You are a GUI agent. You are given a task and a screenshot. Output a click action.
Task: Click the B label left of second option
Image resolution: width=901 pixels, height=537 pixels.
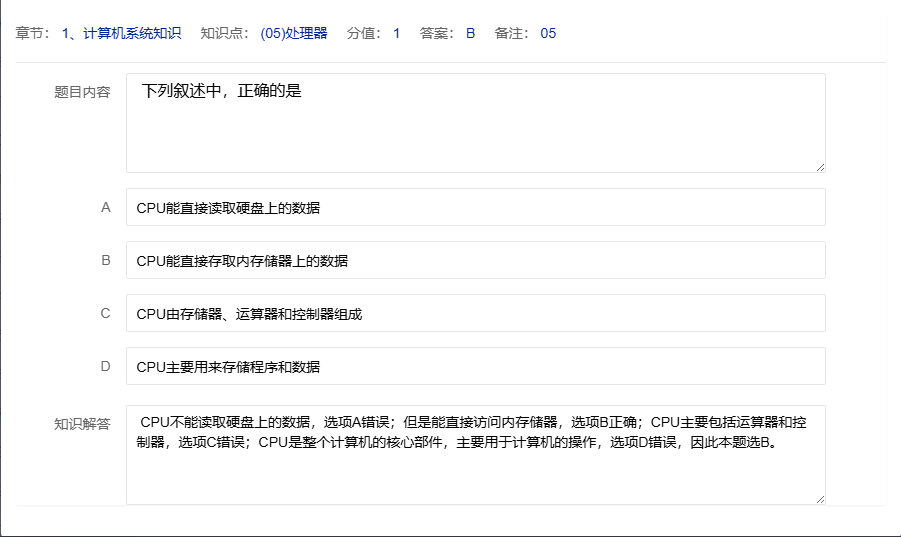coord(105,260)
